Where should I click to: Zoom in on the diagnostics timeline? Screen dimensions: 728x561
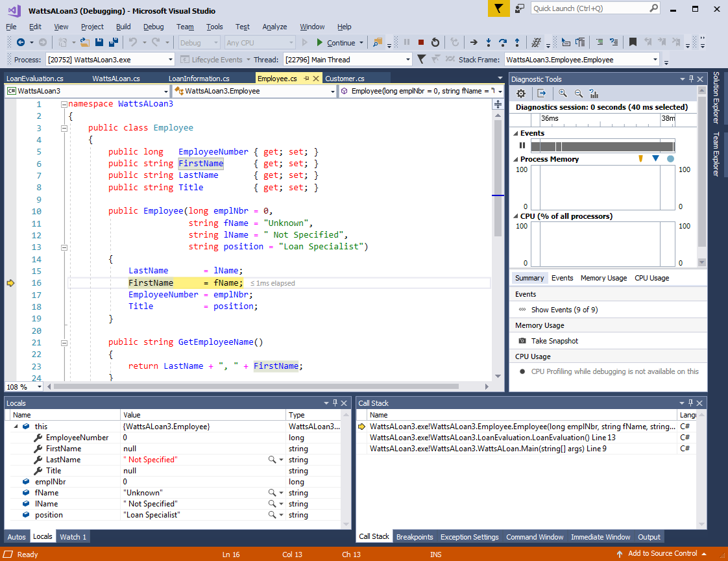pyautogui.click(x=563, y=93)
